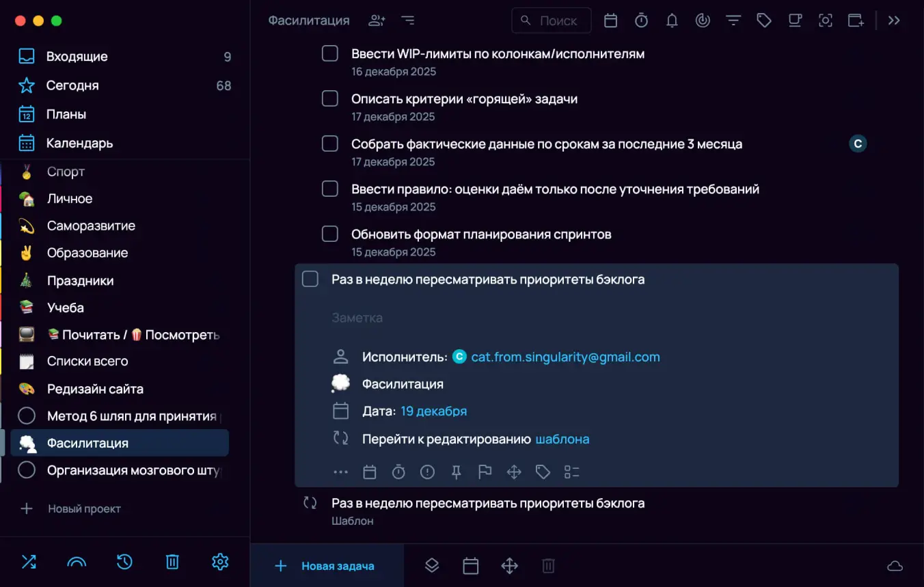This screenshot has width=924, height=587.
Task: Open the tag manager icon in the toolbar
Action: (763, 20)
